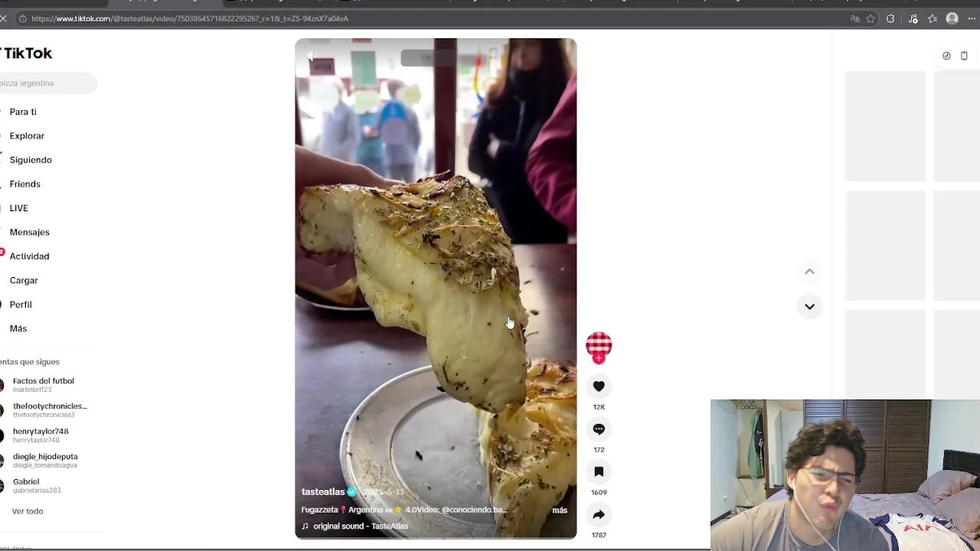Screen dimensions: 980x551
Task: Open the tasteatlas username on the video
Action: point(323,492)
